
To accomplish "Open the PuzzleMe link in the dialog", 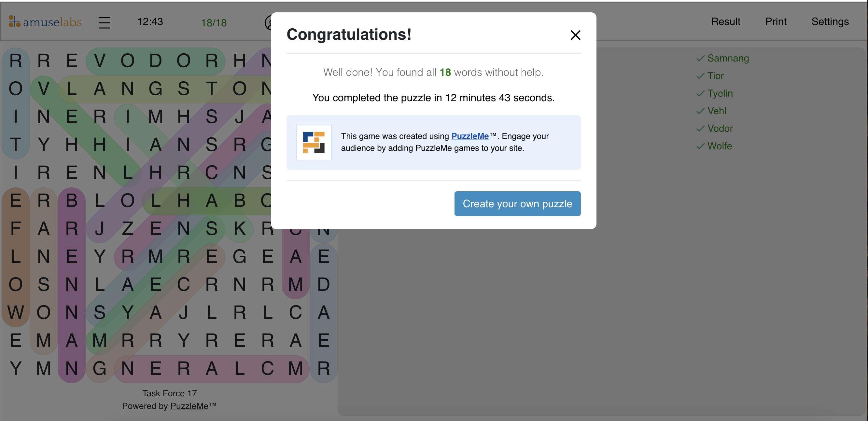I will point(470,136).
